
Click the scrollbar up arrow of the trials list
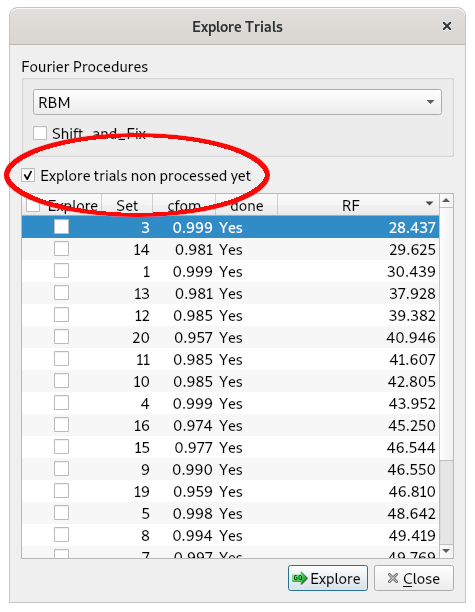click(x=446, y=201)
